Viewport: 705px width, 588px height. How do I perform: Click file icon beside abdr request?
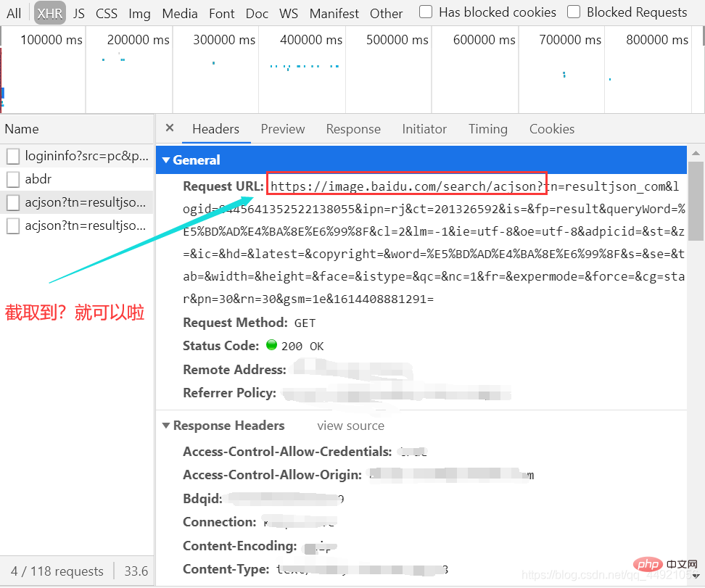point(13,179)
